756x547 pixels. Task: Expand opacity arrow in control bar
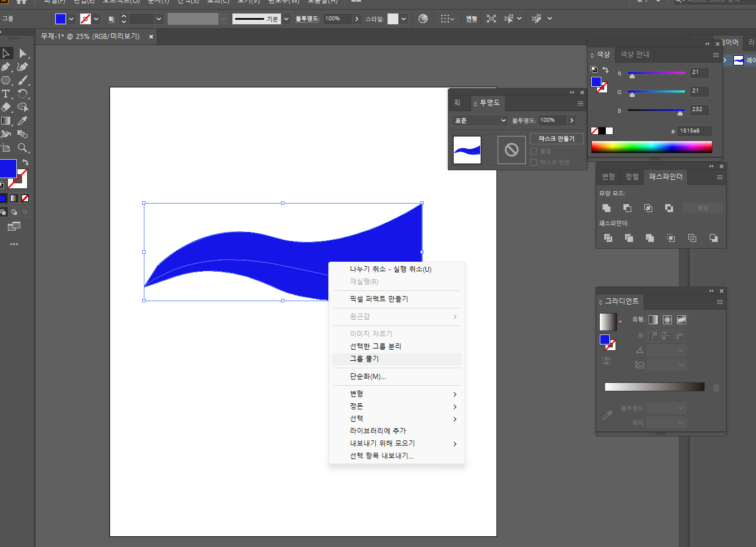pos(357,19)
